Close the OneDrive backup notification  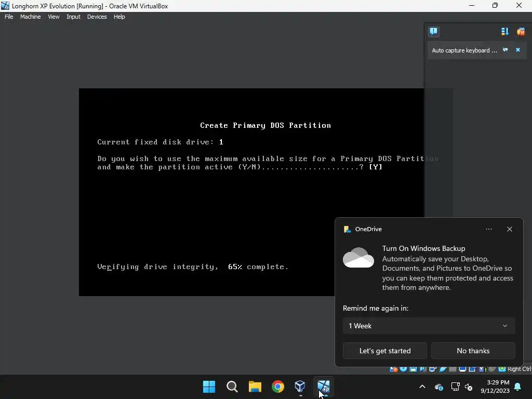point(510,229)
